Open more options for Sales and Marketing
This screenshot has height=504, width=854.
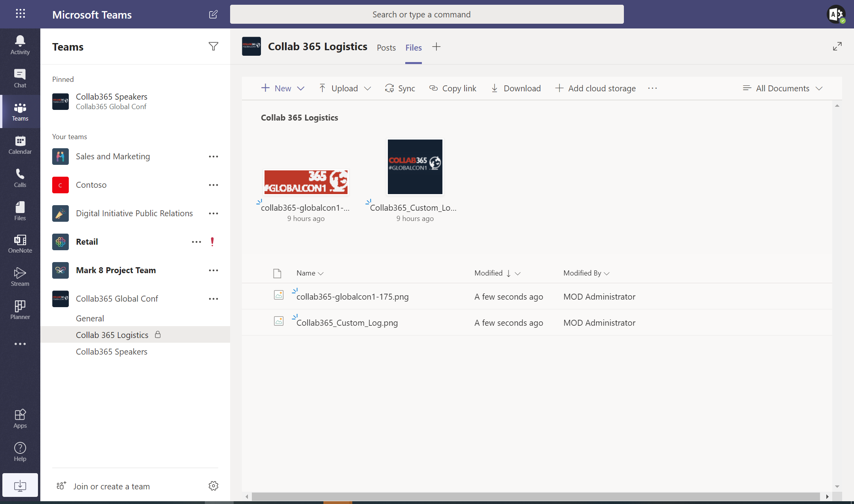[213, 157]
